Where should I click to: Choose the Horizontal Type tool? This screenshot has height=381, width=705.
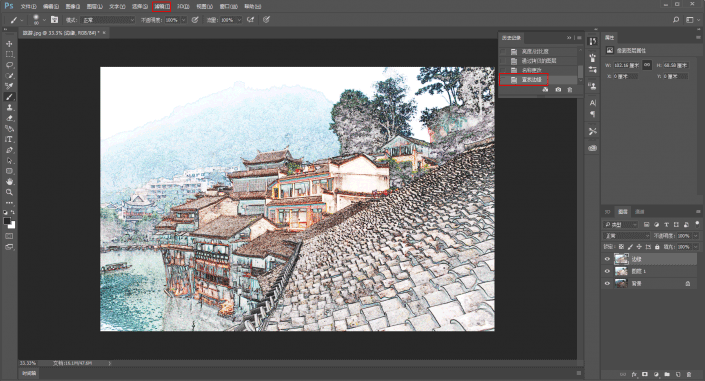click(9, 139)
